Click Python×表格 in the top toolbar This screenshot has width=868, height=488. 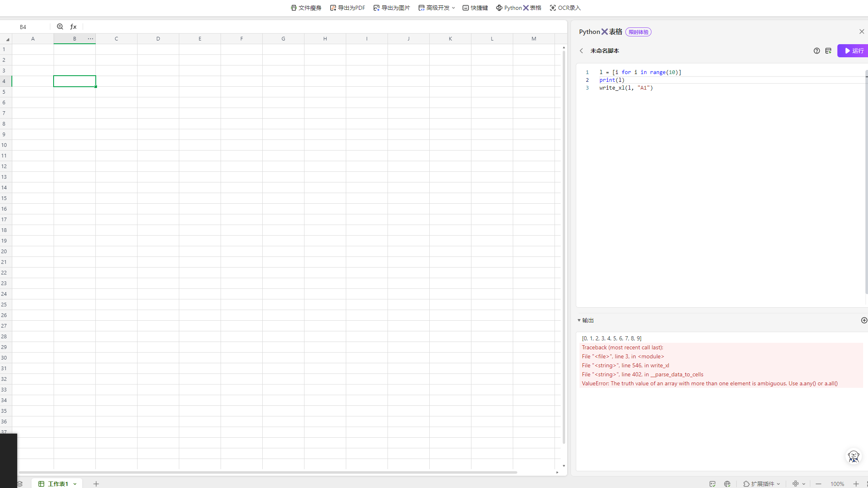pos(519,8)
